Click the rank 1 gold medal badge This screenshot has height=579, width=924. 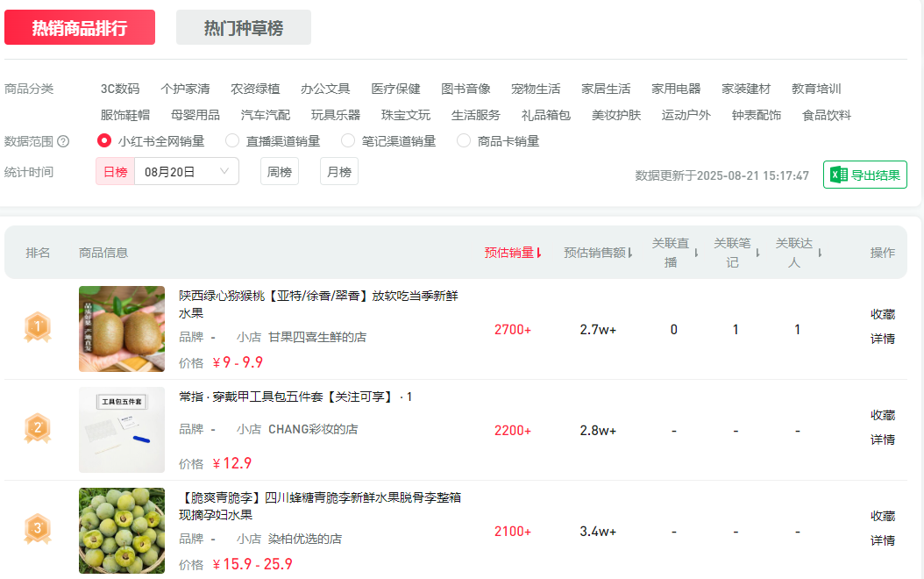[37, 328]
